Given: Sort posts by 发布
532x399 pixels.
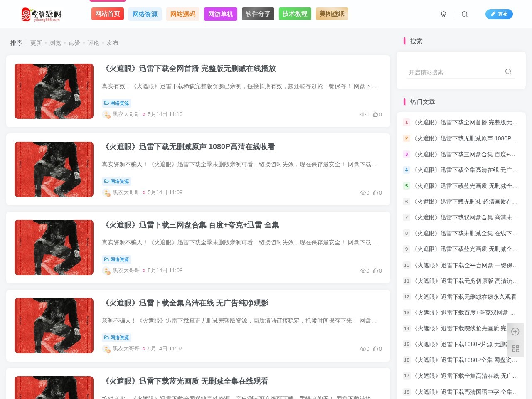Looking at the screenshot, I should coord(113,43).
